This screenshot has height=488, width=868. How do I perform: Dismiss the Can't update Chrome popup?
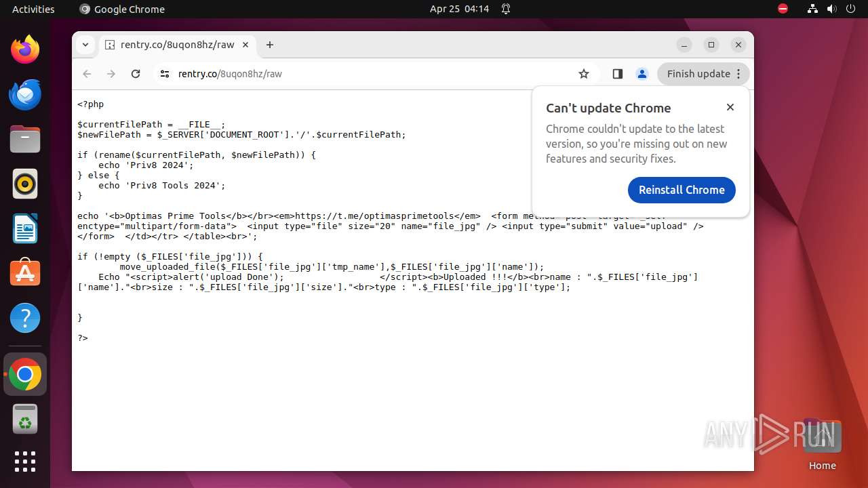point(730,107)
